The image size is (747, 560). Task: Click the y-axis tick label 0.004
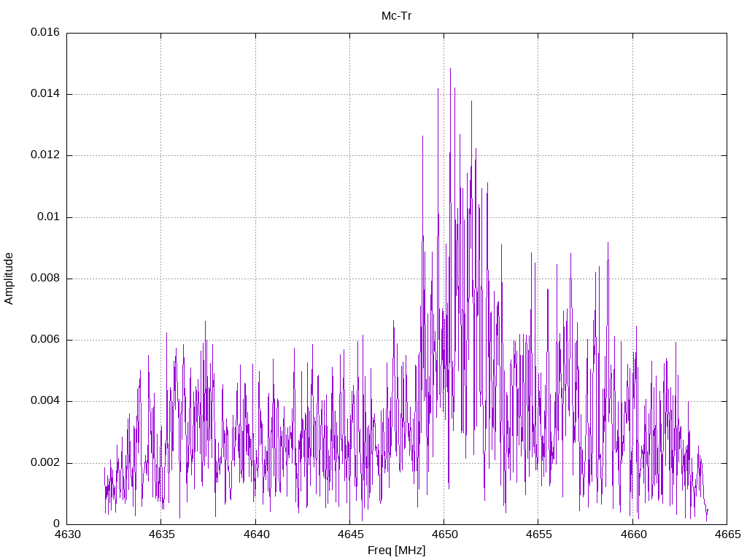[x=45, y=402]
